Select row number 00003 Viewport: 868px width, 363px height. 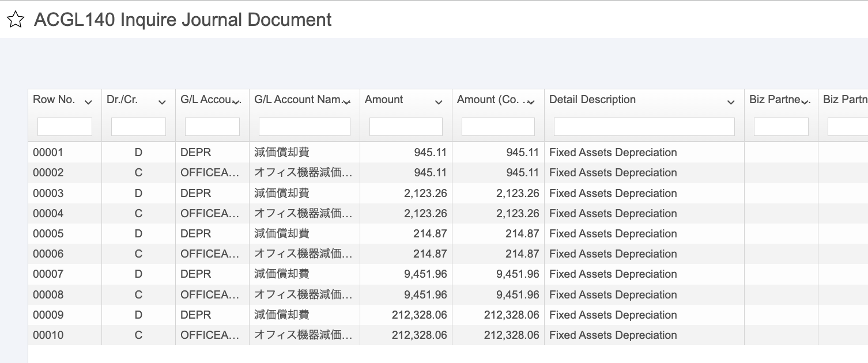pyautogui.click(x=48, y=193)
